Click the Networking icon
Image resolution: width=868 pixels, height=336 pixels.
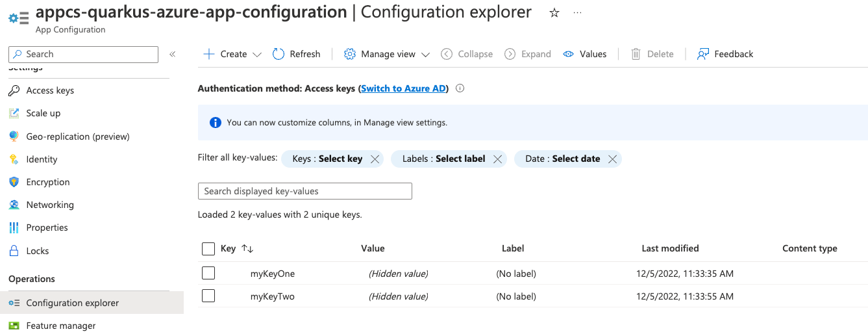pos(14,205)
